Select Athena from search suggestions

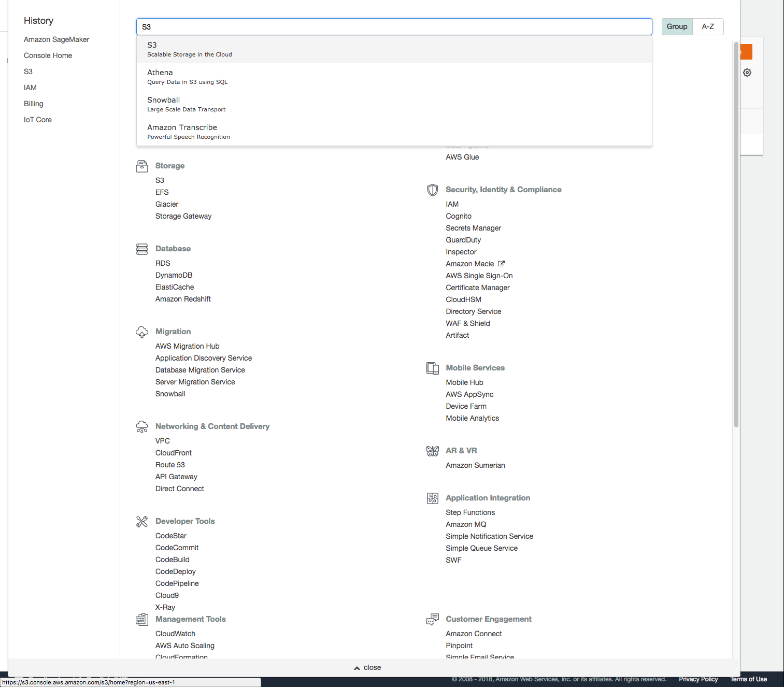(x=394, y=77)
